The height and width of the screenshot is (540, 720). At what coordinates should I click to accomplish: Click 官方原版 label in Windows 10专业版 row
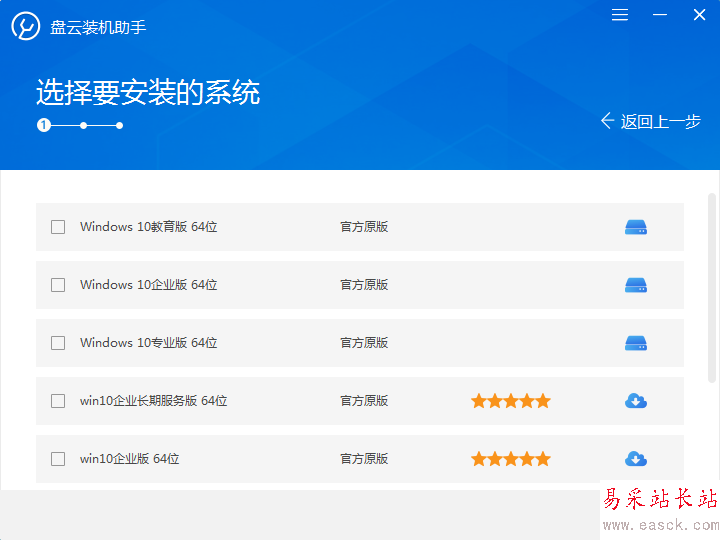coord(364,343)
